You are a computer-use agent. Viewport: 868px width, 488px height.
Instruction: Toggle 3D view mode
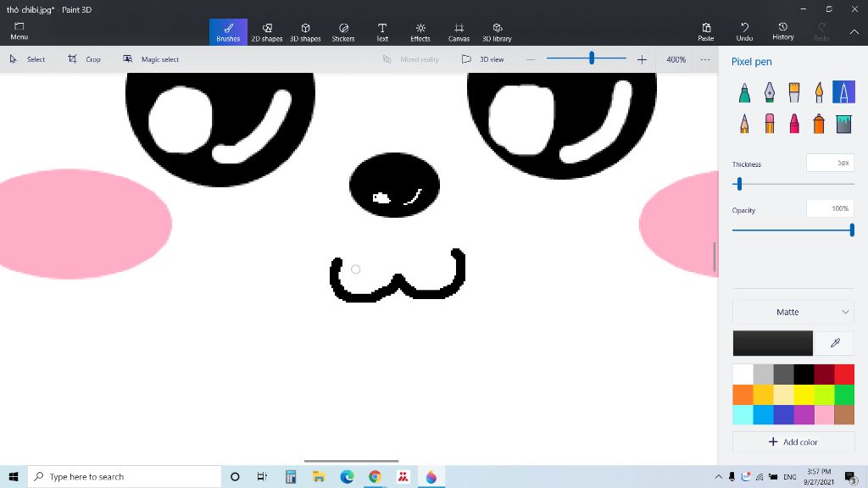tap(482, 59)
